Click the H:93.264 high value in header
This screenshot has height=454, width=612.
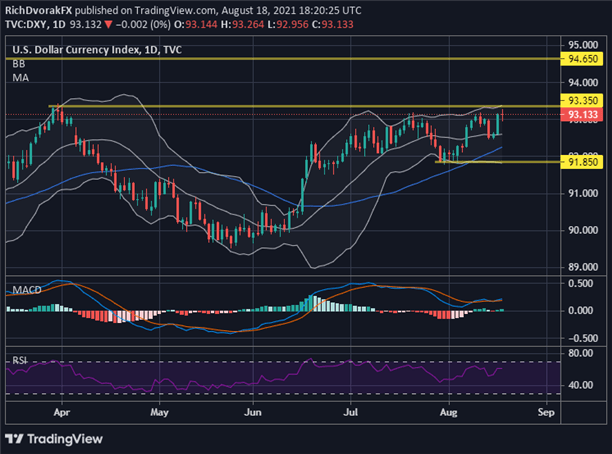[242, 25]
